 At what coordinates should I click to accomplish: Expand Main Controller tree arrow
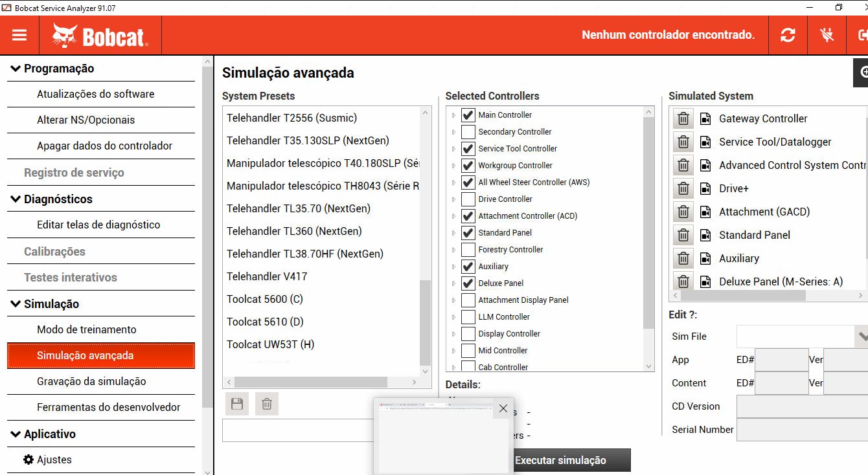(453, 115)
